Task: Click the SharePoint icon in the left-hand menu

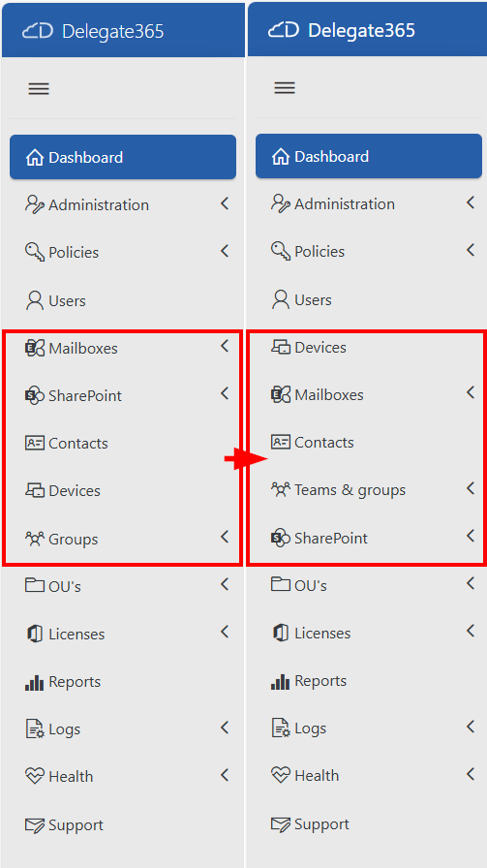Action: click(35, 396)
